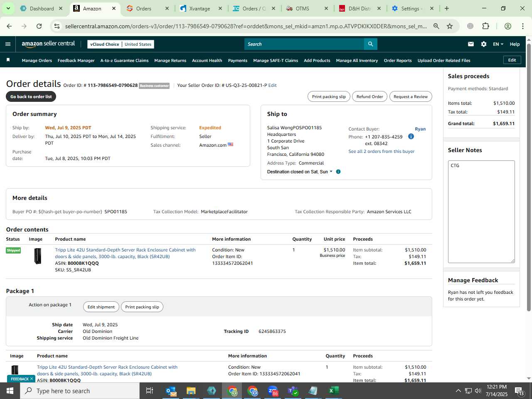Reload the page with the browser refresh icon
Viewport: 532px width, 399px height.
39,26
